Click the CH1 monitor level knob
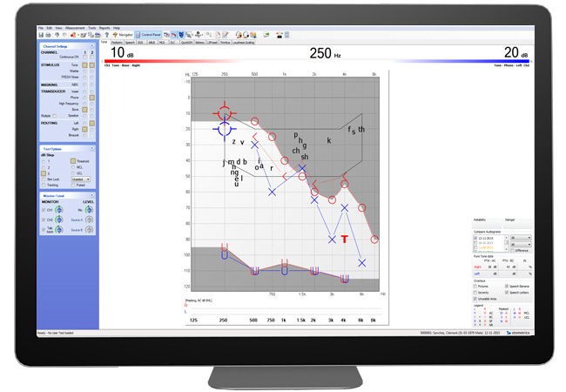 coord(60,209)
